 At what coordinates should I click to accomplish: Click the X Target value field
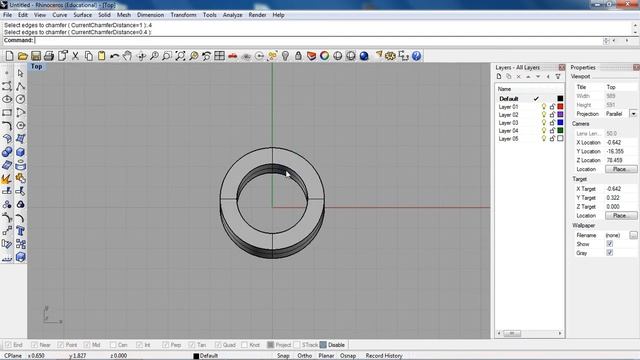(x=620, y=189)
